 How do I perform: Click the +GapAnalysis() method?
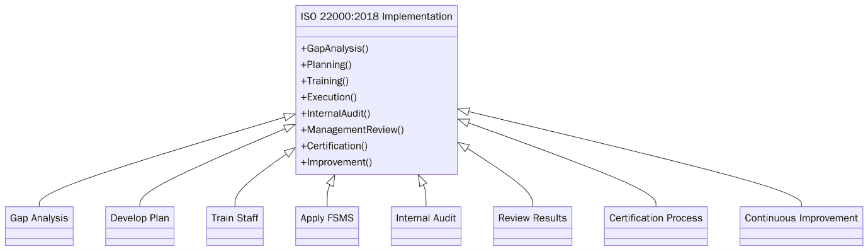334,49
